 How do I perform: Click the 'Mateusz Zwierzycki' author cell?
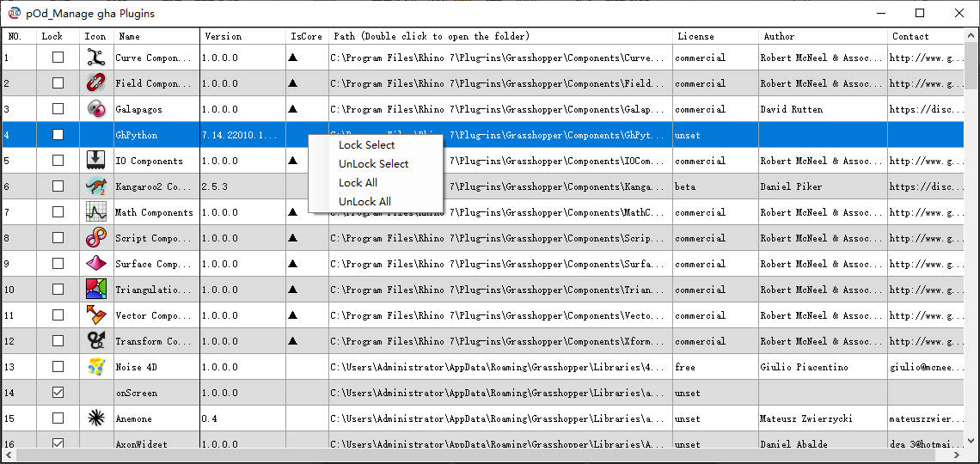pyautogui.click(x=824, y=418)
